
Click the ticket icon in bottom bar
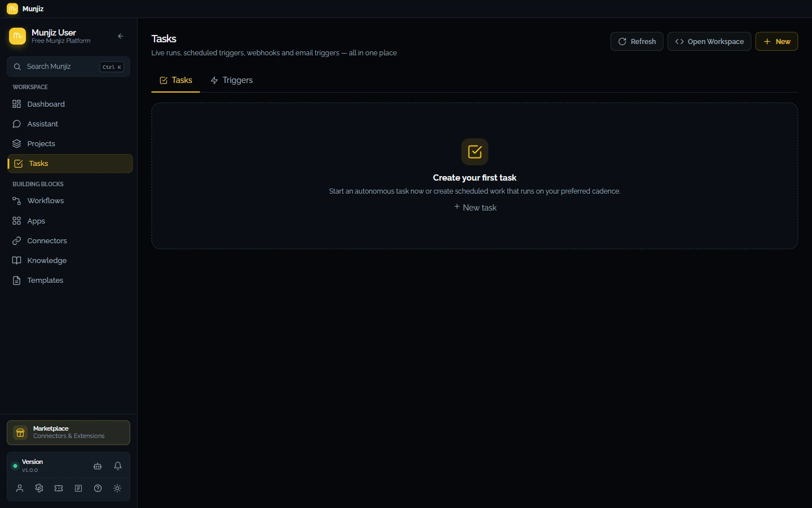pos(59,488)
